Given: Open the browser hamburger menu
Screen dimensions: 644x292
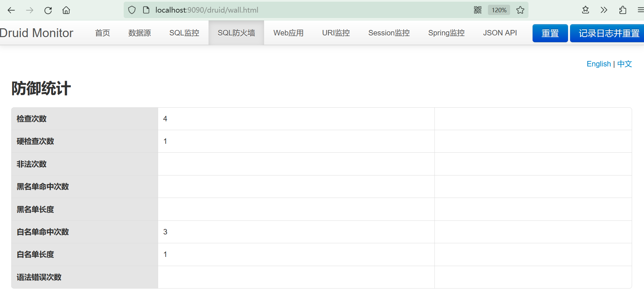Looking at the screenshot, I should coord(641,10).
